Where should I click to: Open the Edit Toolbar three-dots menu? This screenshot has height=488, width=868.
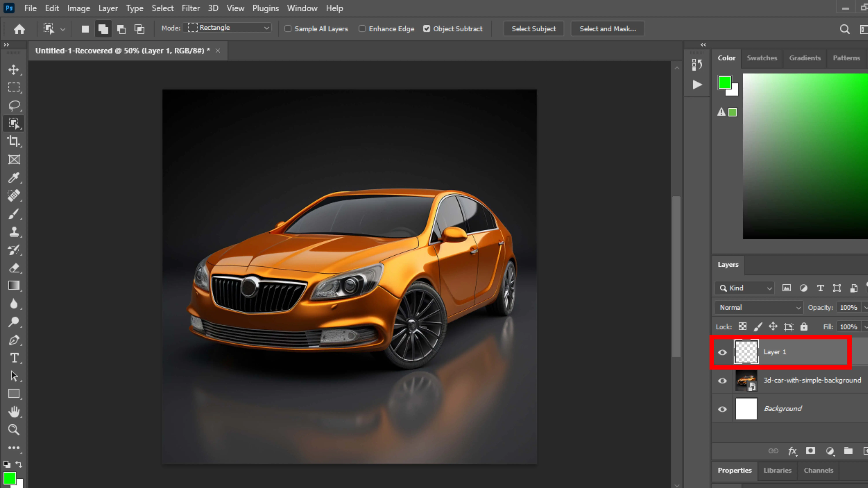(x=14, y=448)
